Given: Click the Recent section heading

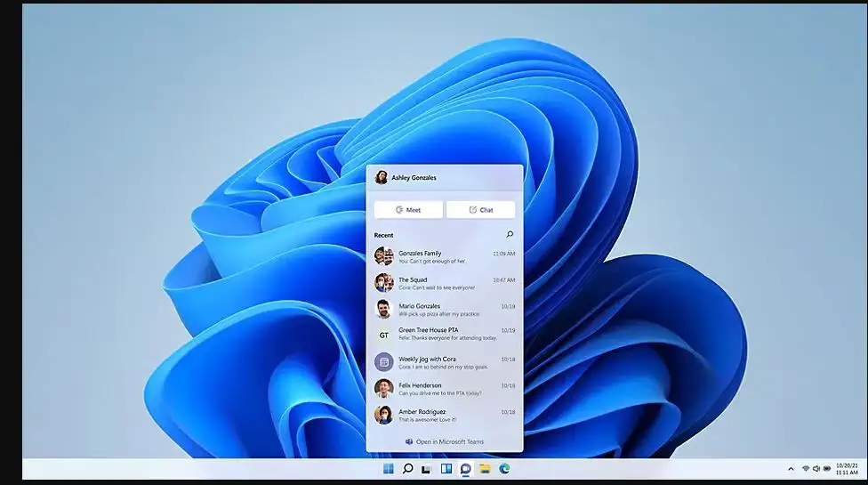Looking at the screenshot, I should [x=383, y=235].
